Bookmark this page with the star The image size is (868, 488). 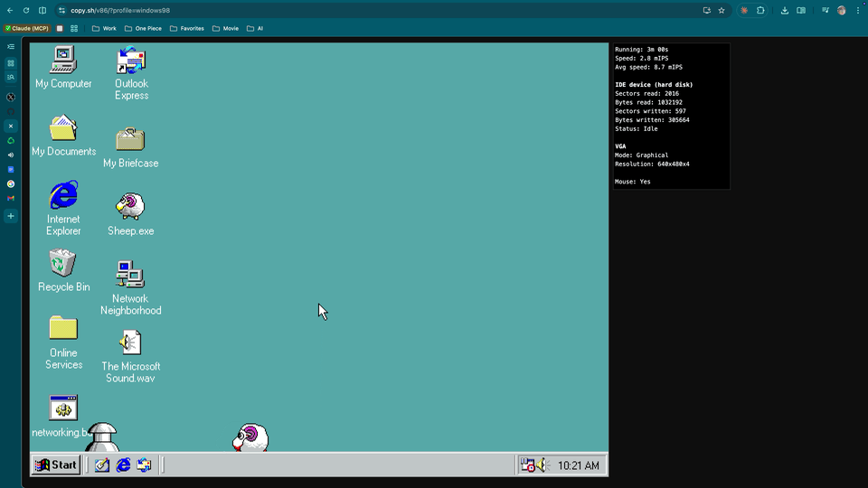point(722,11)
